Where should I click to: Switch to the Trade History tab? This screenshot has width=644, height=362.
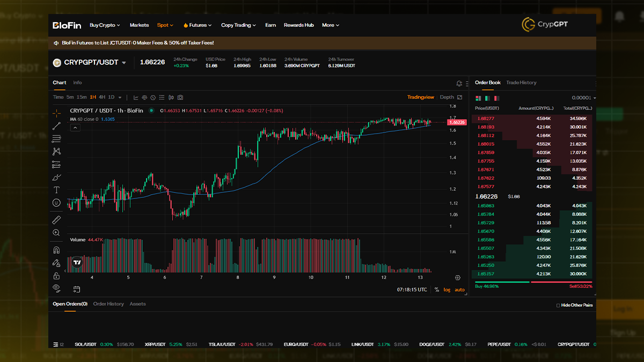coord(521,83)
